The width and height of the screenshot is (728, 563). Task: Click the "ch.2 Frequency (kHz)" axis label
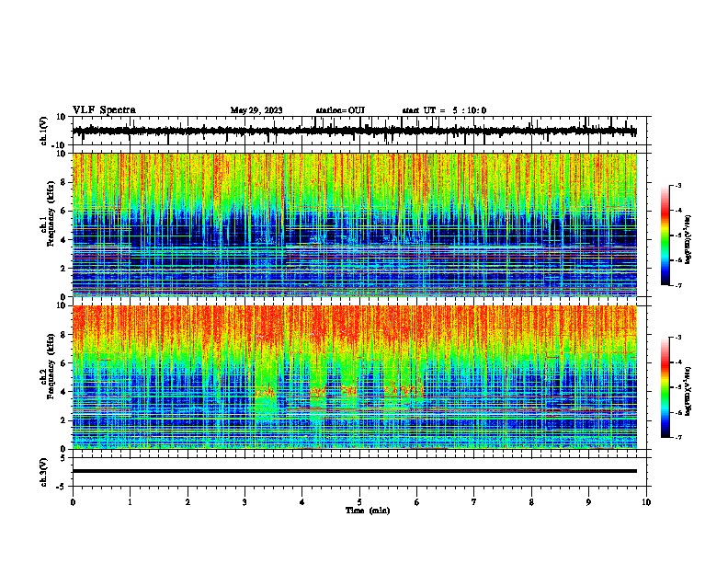point(48,366)
